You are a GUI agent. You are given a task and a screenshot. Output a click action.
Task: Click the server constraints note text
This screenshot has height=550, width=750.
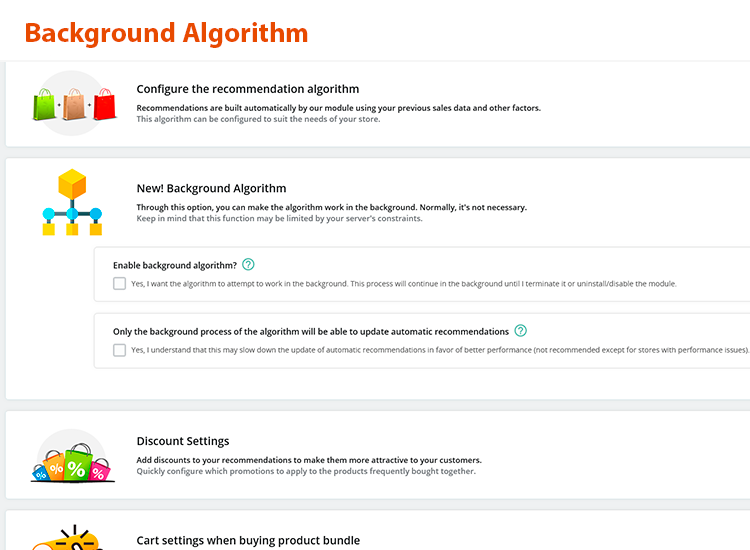(279, 218)
